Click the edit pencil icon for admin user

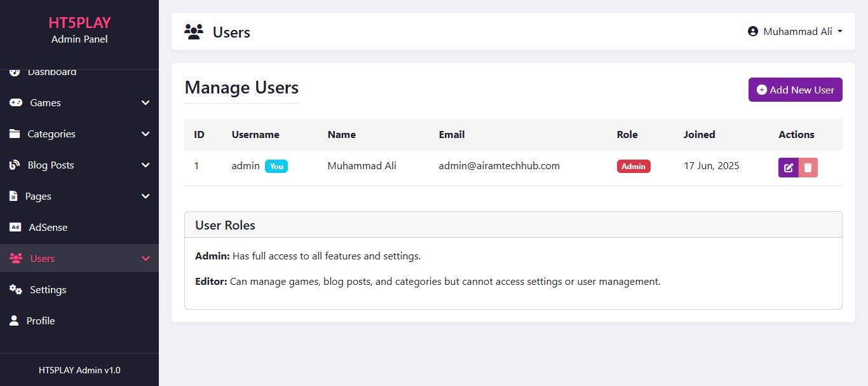coord(789,168)
